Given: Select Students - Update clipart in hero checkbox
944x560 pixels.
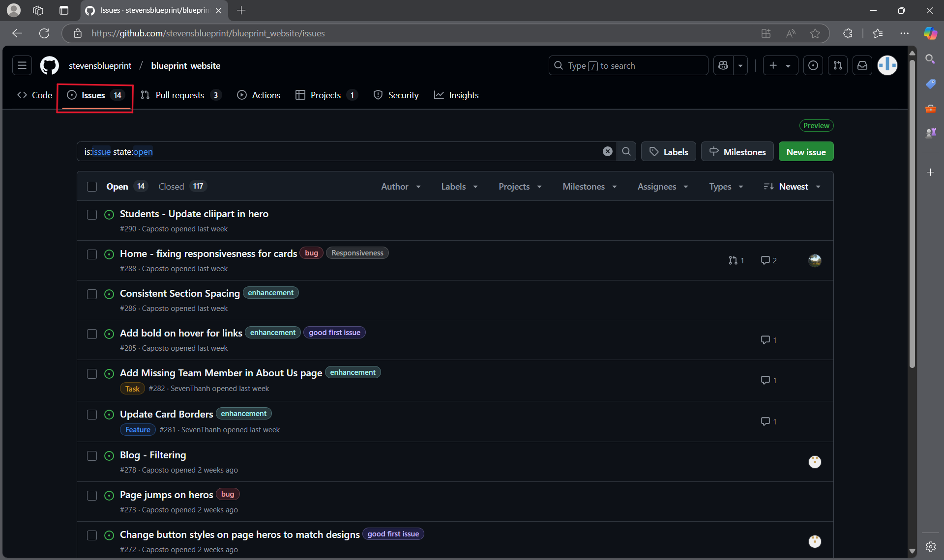Looking at the screenshot, I should click(92, 215).
